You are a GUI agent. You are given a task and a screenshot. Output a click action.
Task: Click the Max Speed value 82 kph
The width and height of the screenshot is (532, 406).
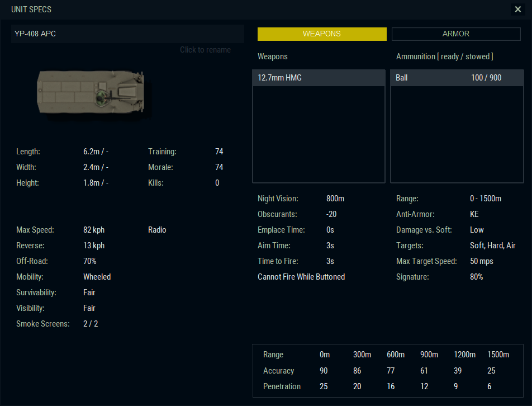point(94,230)
